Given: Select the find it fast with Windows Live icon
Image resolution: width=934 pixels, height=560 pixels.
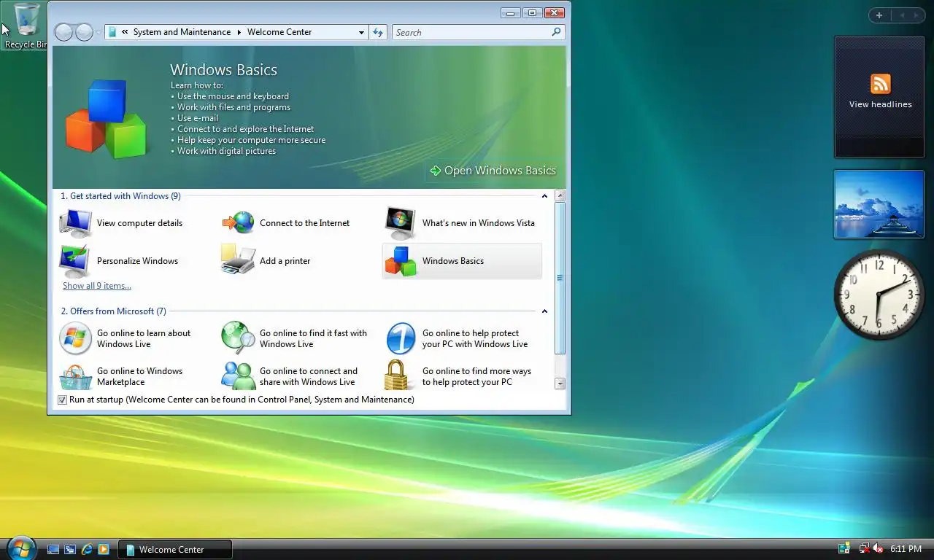Looking at the screenshot, I should 239,338.
